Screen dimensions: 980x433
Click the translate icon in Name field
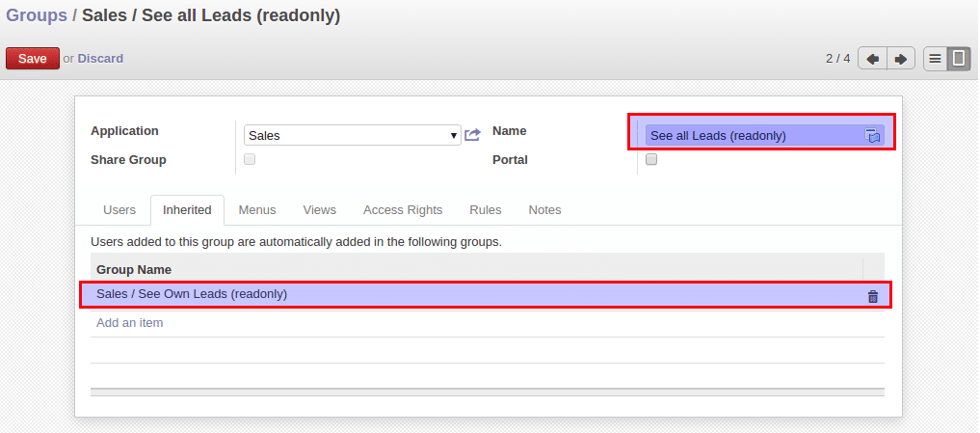click(872, 135)
